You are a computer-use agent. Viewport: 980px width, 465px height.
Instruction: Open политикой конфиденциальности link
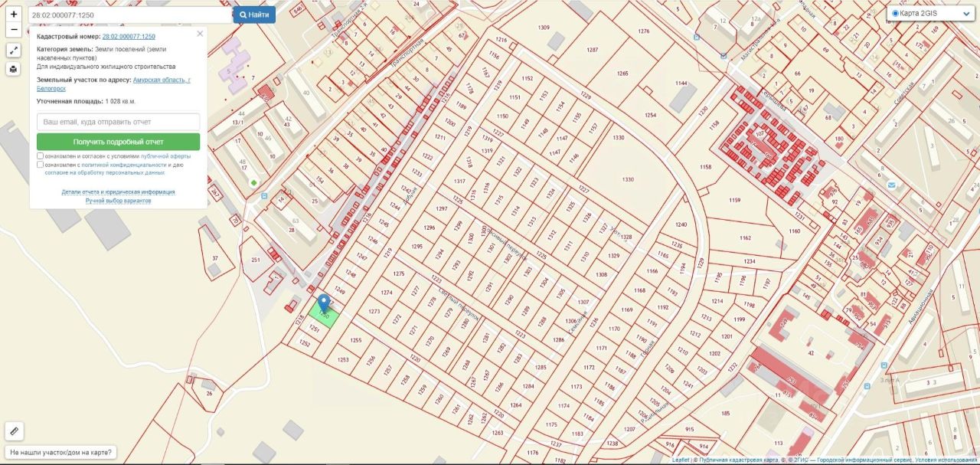pos(124,164)
